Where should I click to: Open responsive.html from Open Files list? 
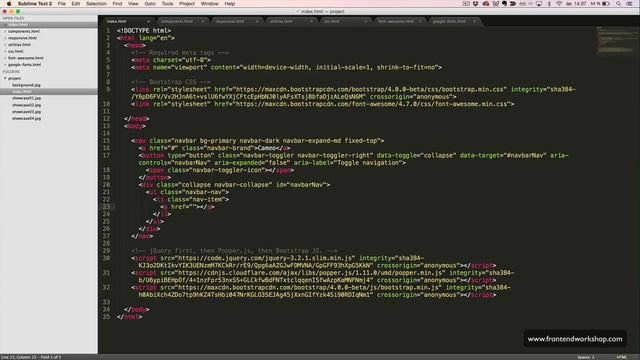tap(22, 38)
